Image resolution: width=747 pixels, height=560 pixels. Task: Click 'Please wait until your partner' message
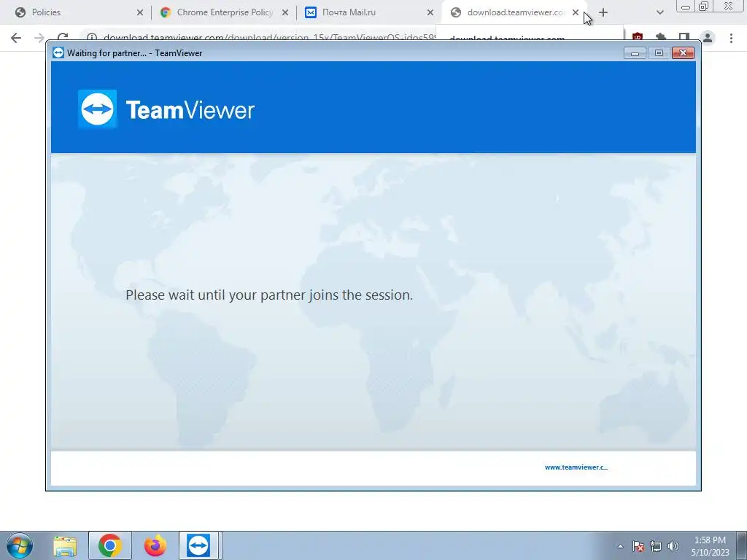click(x=269, y=295)
